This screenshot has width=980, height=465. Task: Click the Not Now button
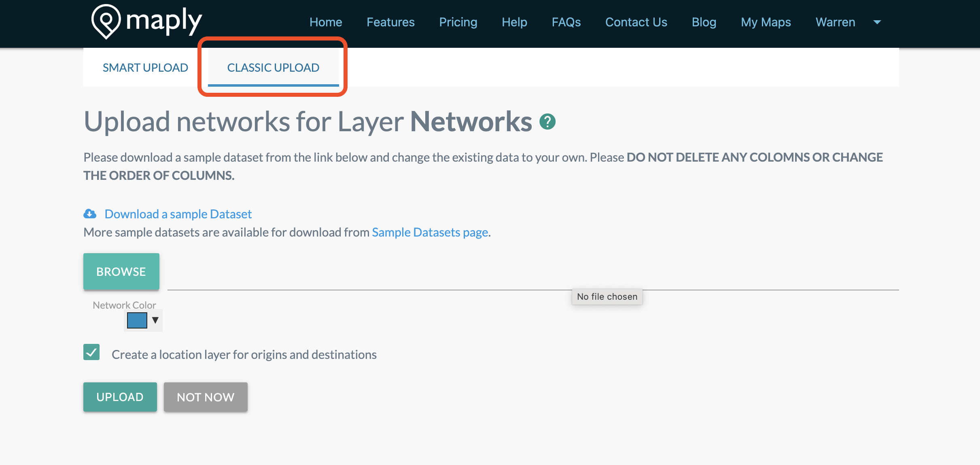(206, 397)
